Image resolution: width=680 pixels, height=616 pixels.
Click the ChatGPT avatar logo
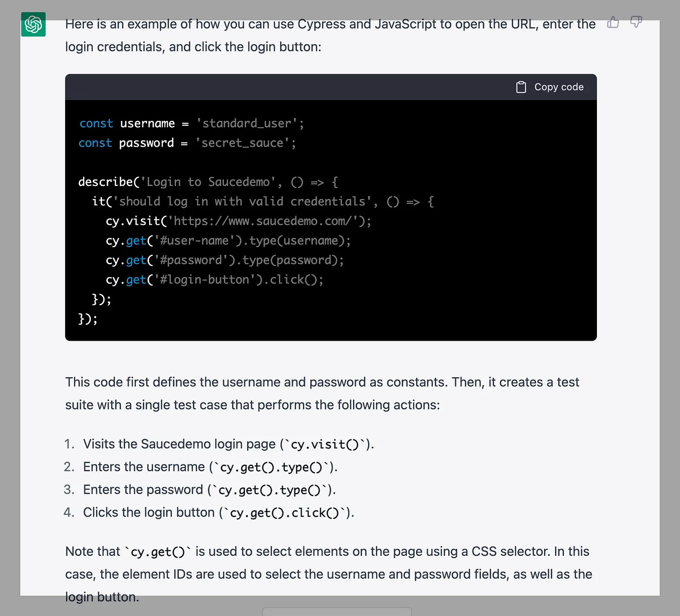coord(34,24)
